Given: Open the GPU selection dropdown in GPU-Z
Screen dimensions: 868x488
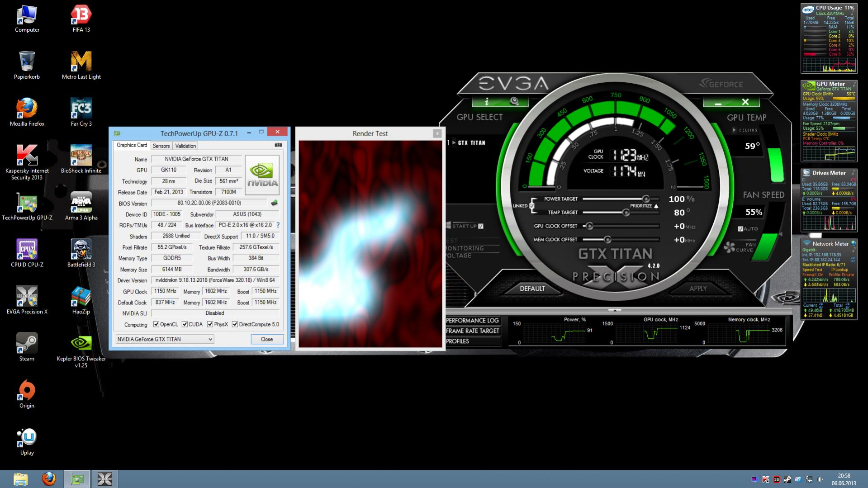Looking at the screenshot, I should [x=165, y=339].
